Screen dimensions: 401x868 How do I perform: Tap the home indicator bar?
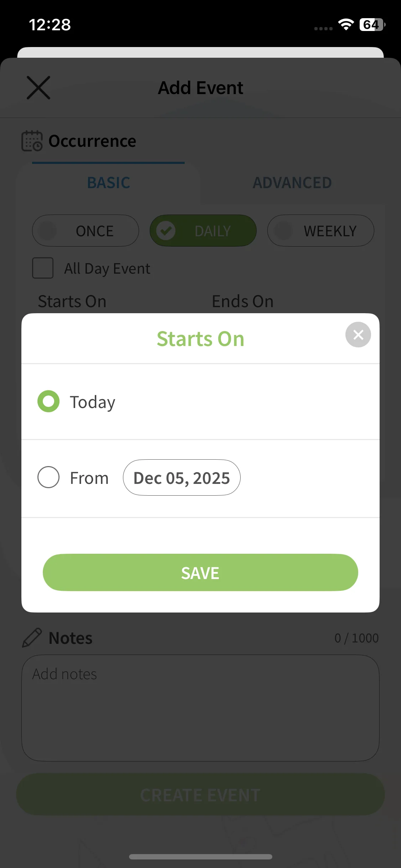(200, 857)
